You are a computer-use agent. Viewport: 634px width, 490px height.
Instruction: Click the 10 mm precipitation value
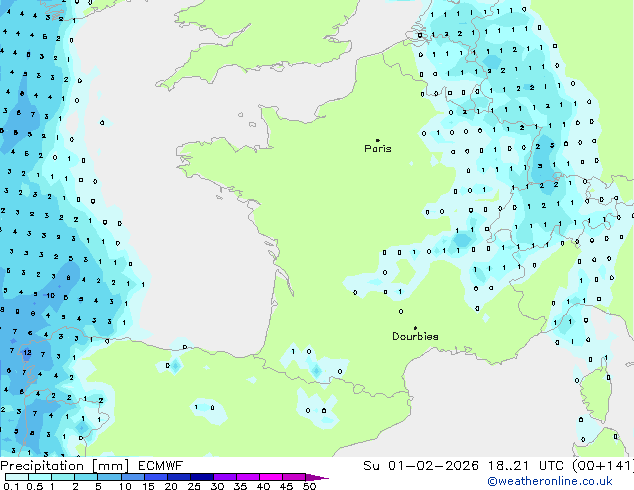pos(51,296)
